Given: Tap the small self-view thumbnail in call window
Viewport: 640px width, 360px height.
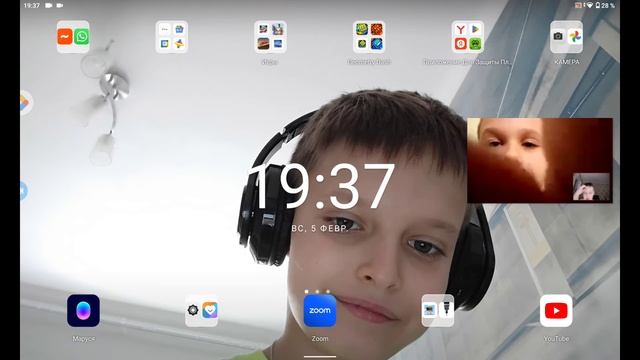Looking at the screenshot, I should [591, 187].
